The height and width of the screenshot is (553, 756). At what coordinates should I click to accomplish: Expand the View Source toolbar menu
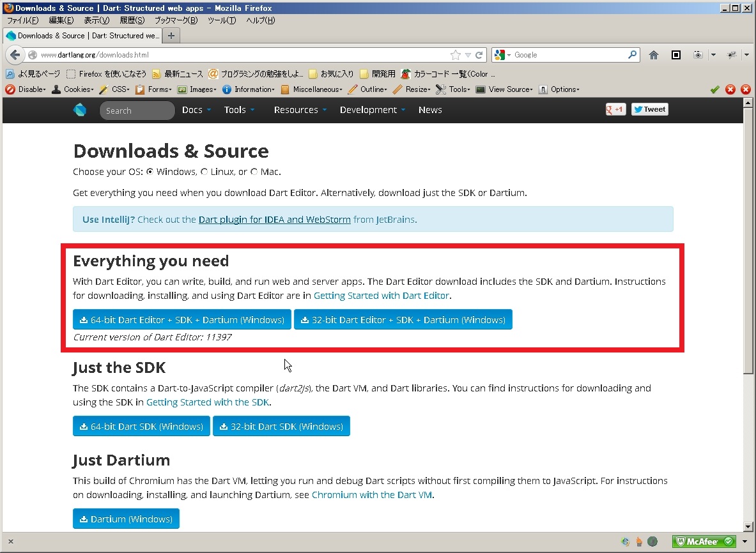[x=504, y=89]
